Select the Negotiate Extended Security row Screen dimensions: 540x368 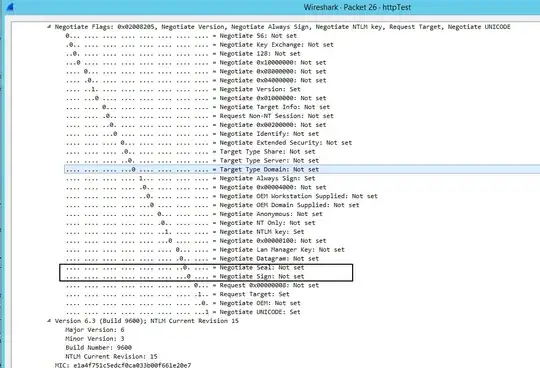(x=209, y=143)
